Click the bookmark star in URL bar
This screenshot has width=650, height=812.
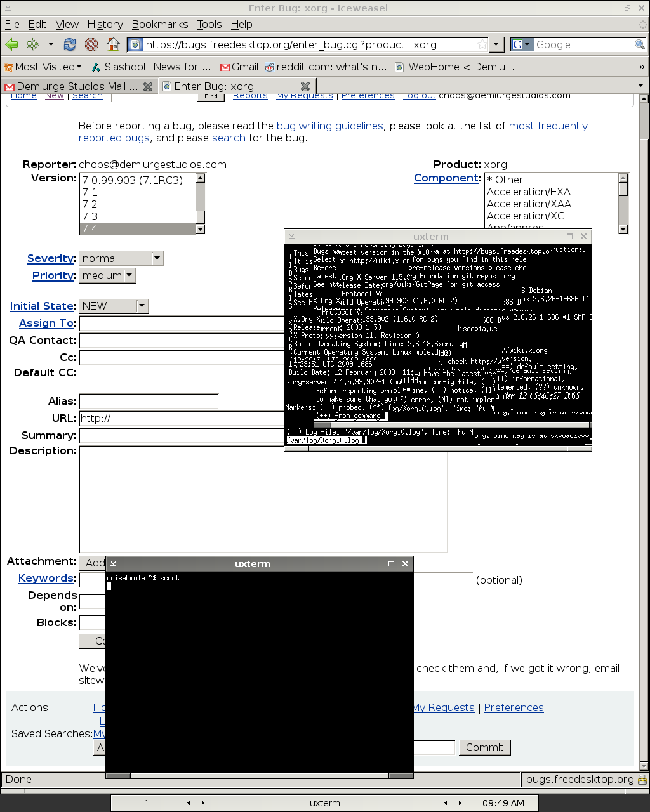(482, 44)
